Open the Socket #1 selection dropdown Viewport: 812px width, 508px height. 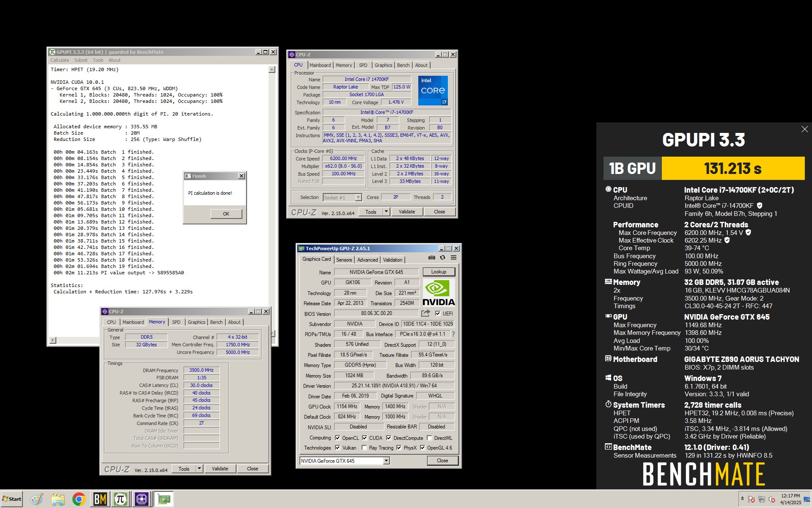tap(358, 197)
